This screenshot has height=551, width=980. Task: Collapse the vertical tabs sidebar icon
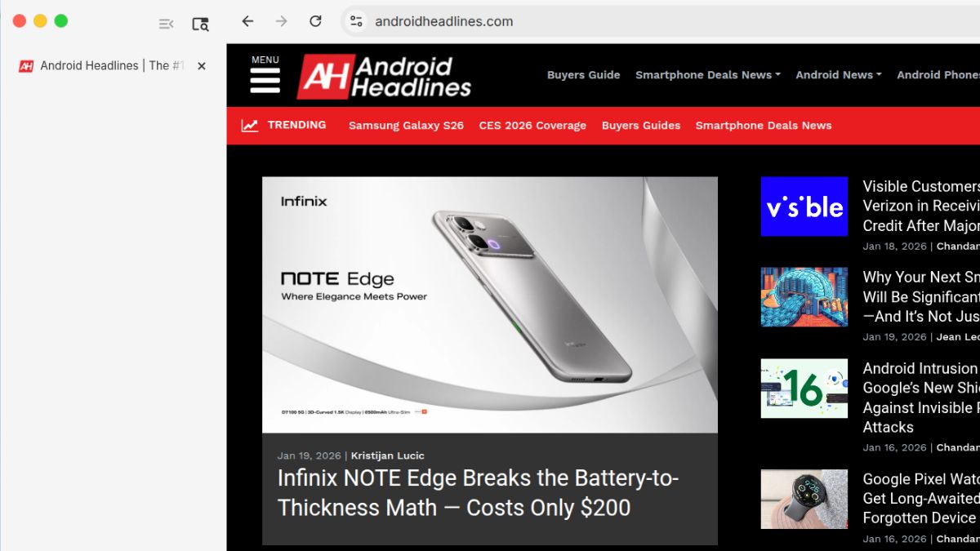(x=166, y=24)
